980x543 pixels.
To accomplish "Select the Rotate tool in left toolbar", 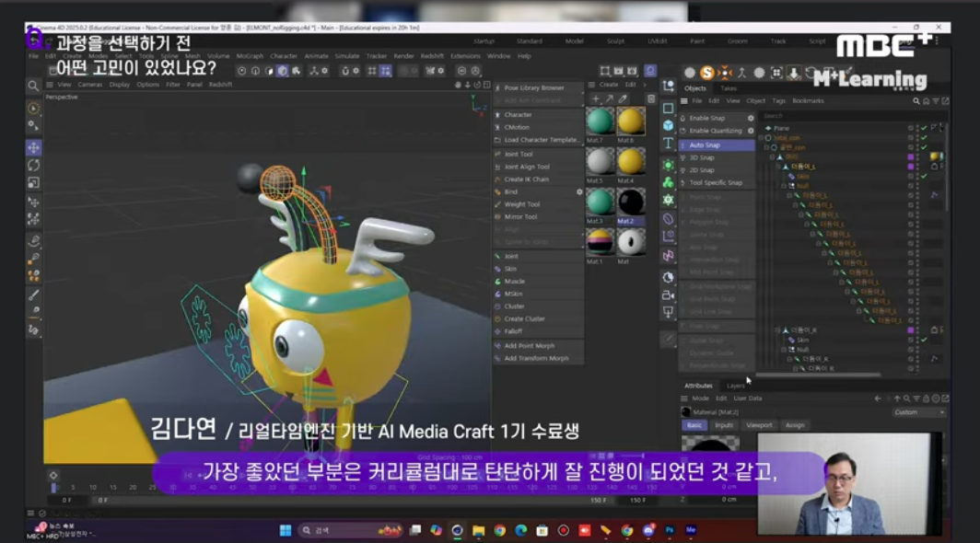I will click(x=34, y=165).
